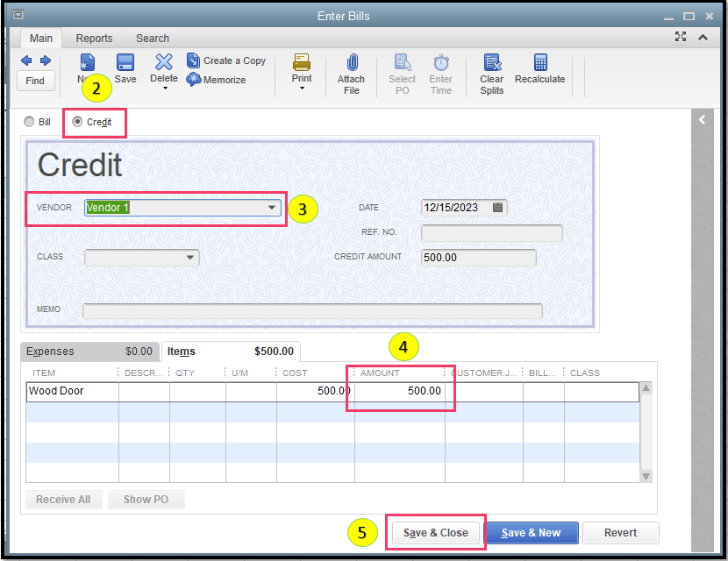Click the Save toolbar icon
728x561 pixels.
point(125,62)
